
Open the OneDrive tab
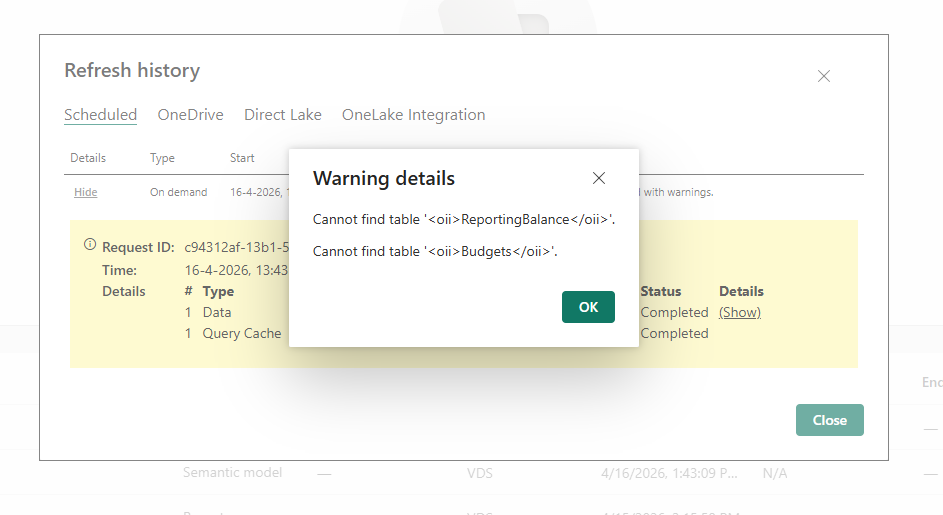point(190,115)
